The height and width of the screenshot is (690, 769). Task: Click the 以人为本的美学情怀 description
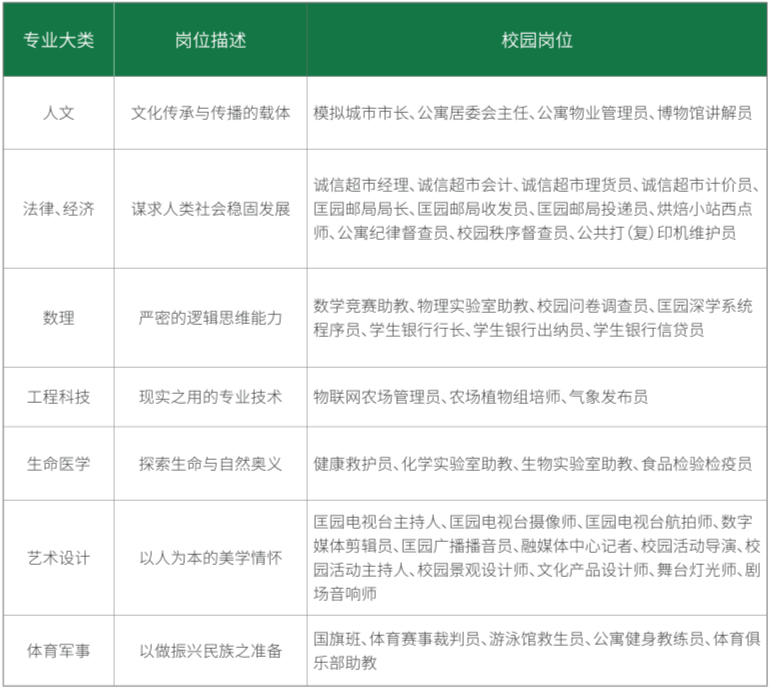210,558
